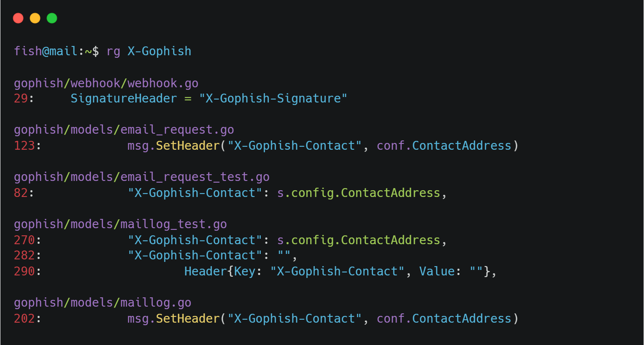Image resolution: width=644 pixels, height=345 pixels.
Task: Open the email_request_test.go file path
Action: [141, 177]
